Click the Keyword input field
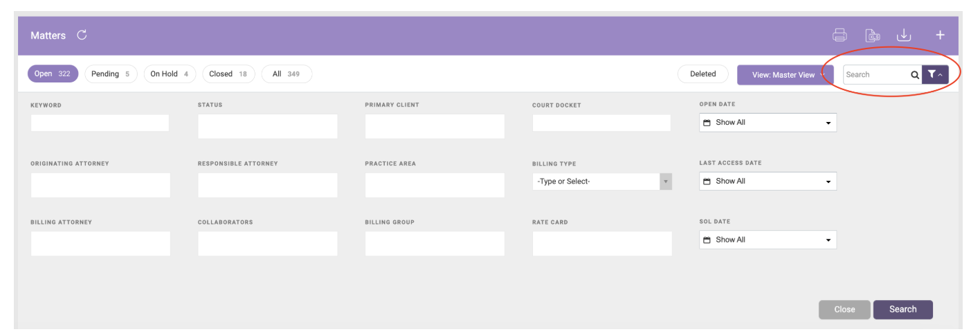 [100, 123]
